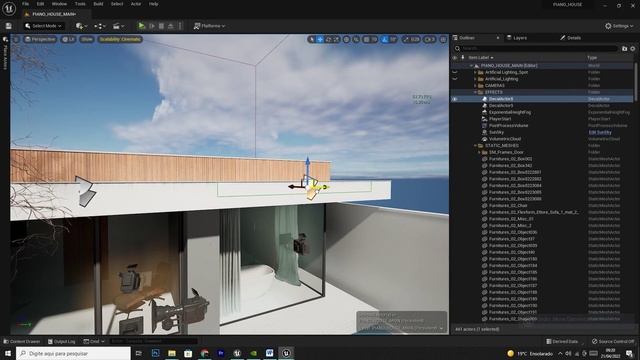The width and height of the screenshot is (640, 360).
Task: Open the Settings dropdown
Action: 619,26
